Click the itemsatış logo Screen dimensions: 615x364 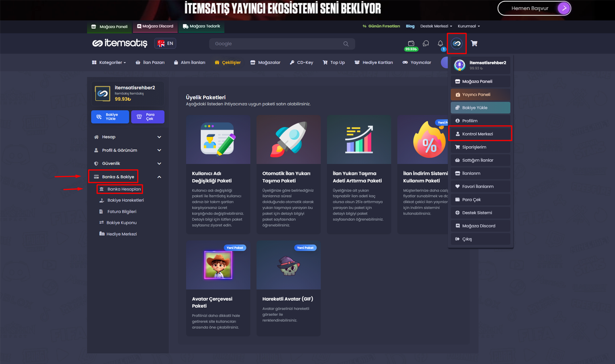click(x=120, y=43)
